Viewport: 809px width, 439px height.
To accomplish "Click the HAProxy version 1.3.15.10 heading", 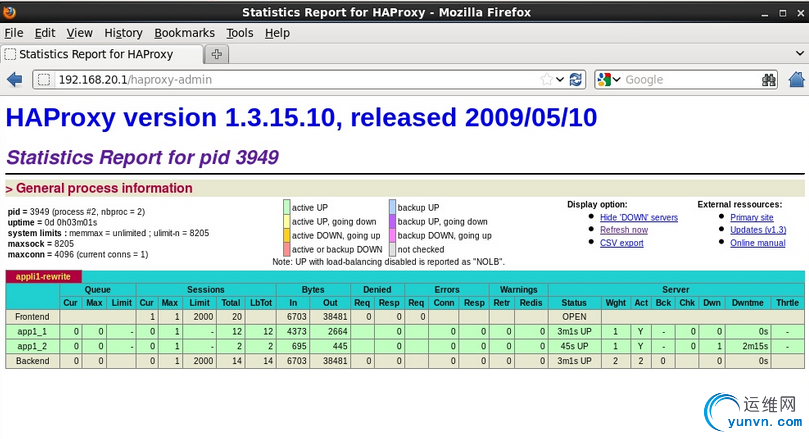I will point(301,118).
